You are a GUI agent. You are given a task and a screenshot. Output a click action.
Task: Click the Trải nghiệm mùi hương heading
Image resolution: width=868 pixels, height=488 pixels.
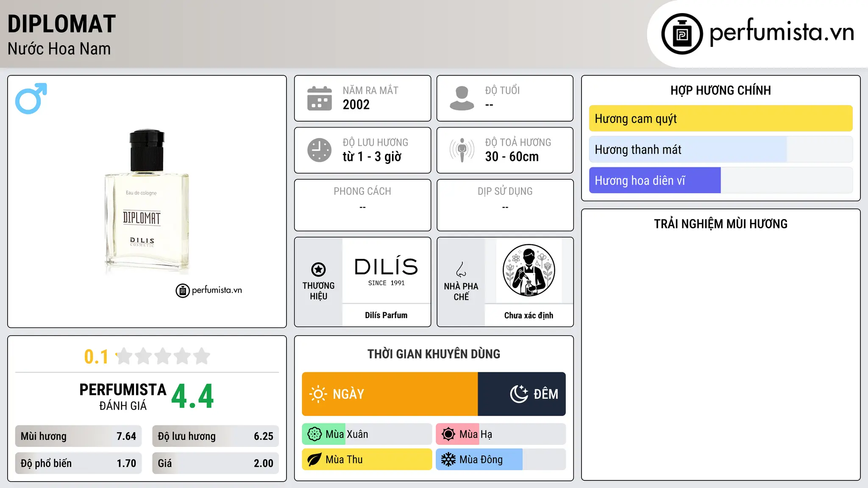click(721, 224)
